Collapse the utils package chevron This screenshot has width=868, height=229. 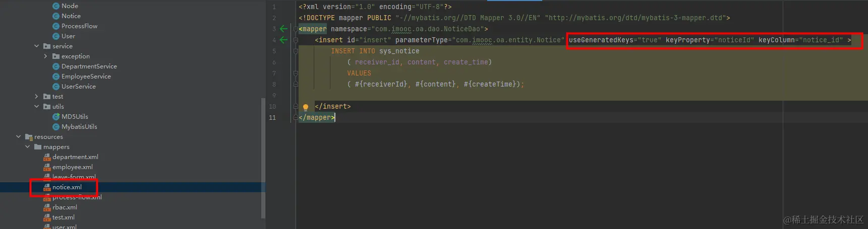coord(36,107)
